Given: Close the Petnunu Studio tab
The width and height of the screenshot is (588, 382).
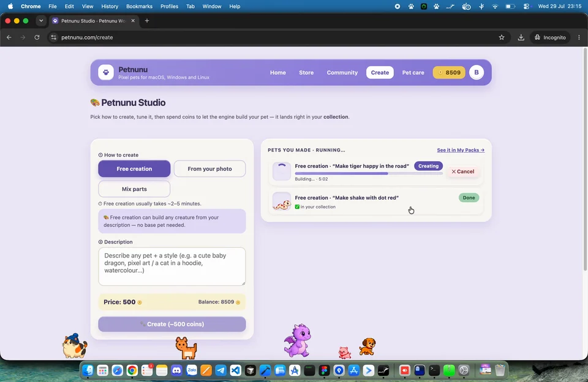Looking at the screenshot, I should click(133, 21).
